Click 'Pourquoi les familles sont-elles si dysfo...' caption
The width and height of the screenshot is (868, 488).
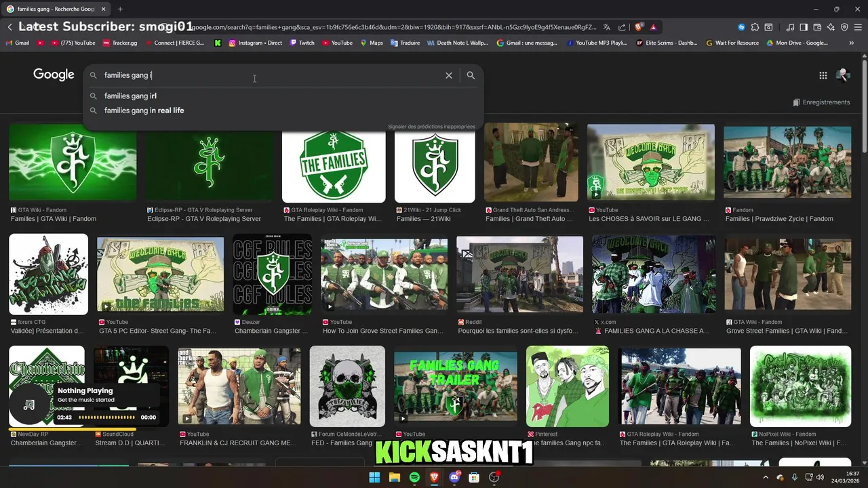click(519, 331)
